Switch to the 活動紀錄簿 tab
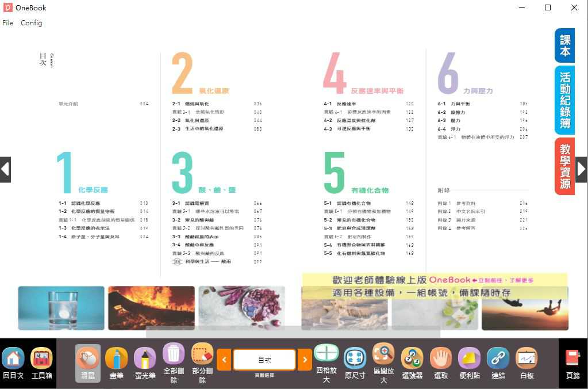Image resolution: width=588 pixels, height=389 pixels. coord(565,100)
